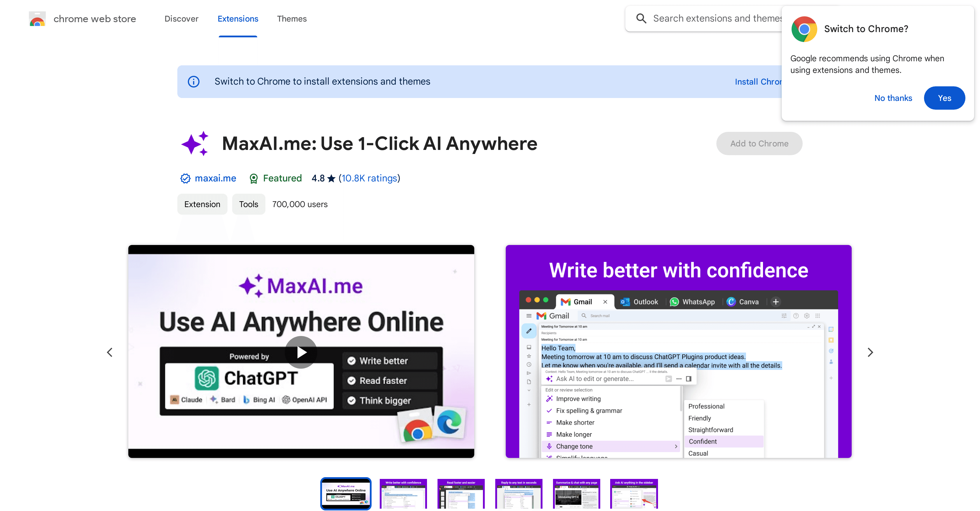
Task: Go to previous screenshot with left chevron
Action: pos(110,352)
